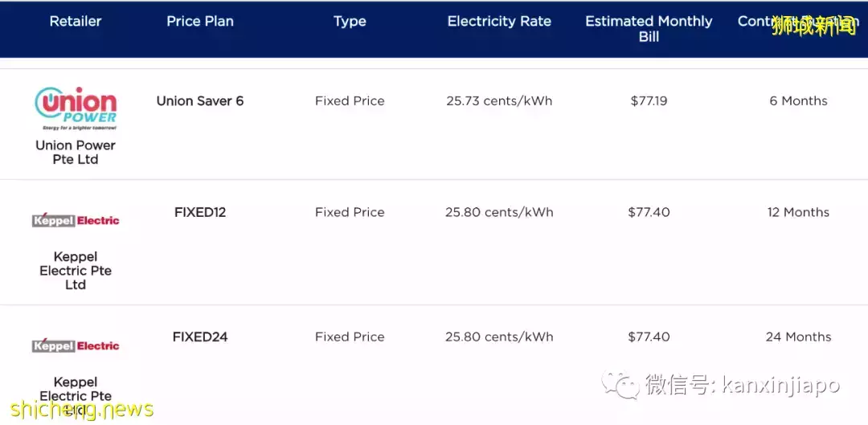Click the Union Power logo

click(76, 108)
